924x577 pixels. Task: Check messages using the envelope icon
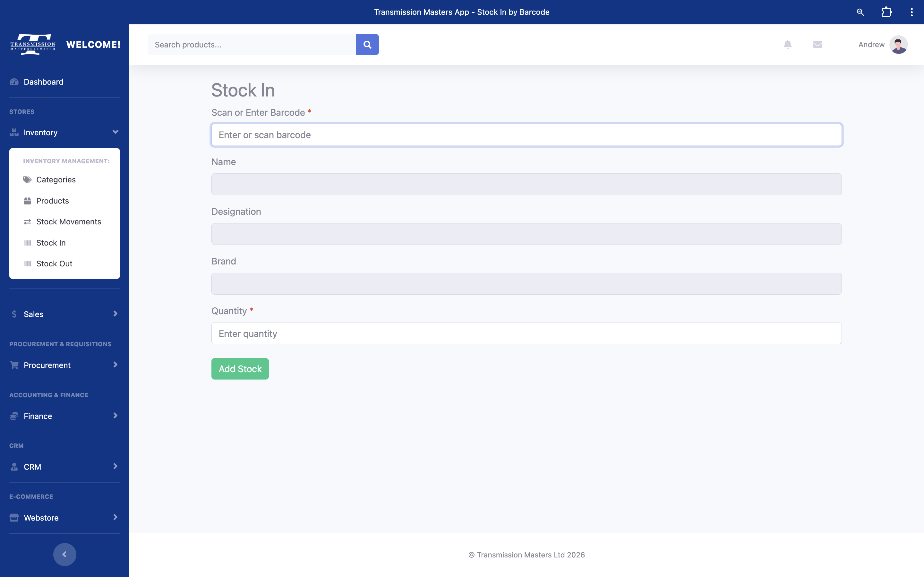[x=817, y=44]
